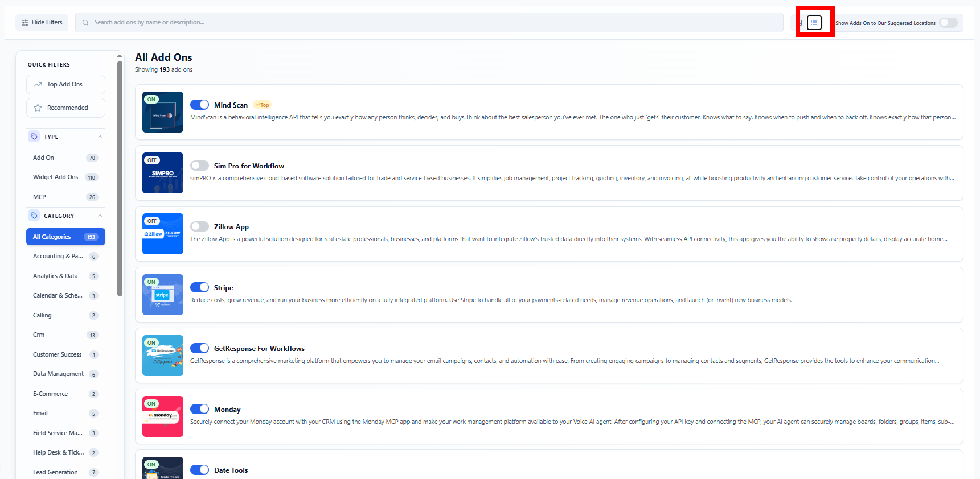Image resolution: width=980 pixels, height=479 pixels.
Task: Select the All Categories filter
Action: [65, 237]
